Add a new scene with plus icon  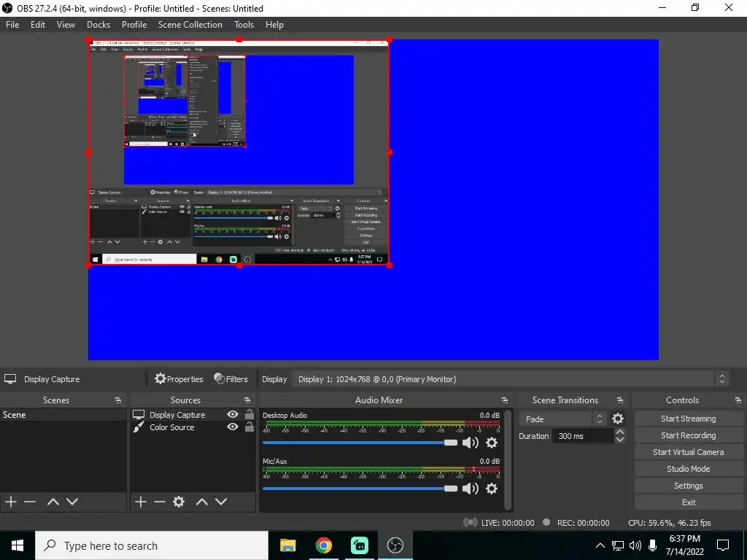click(x=11, y=502)
